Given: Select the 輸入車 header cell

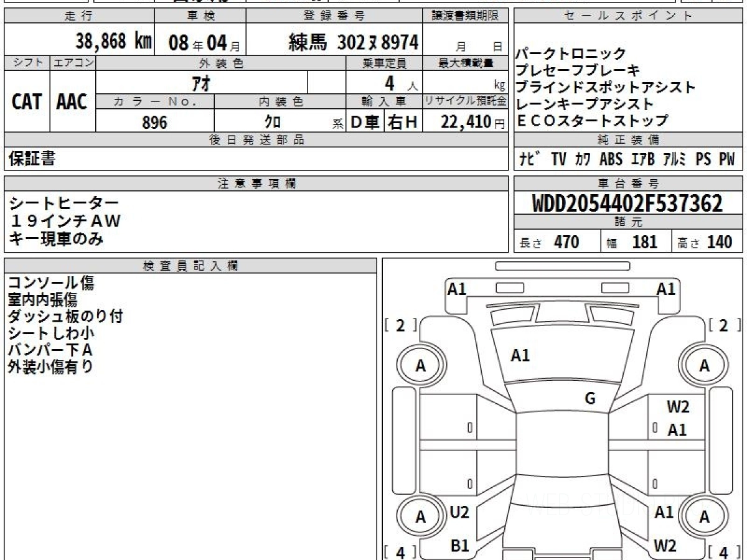Looking at the screenshot, I should [385, 101].
